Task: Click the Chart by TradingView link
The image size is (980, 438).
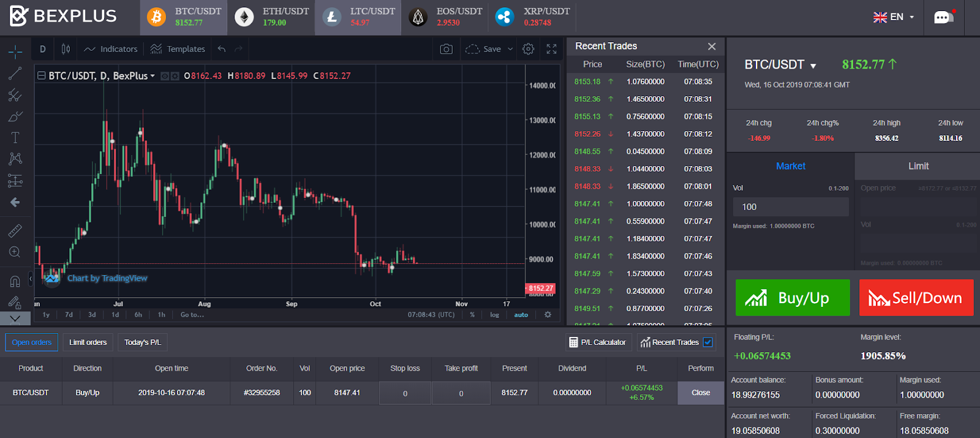Action: 107,278
